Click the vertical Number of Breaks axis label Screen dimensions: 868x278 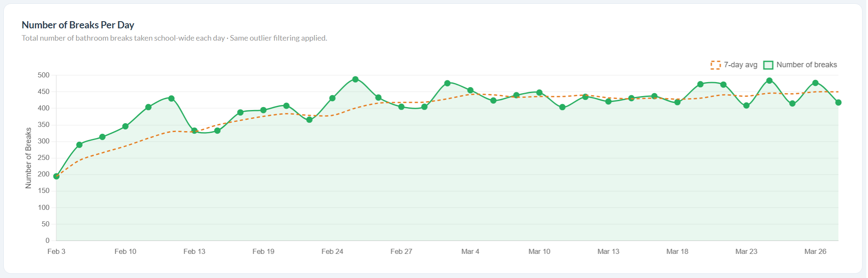point(28,158)
